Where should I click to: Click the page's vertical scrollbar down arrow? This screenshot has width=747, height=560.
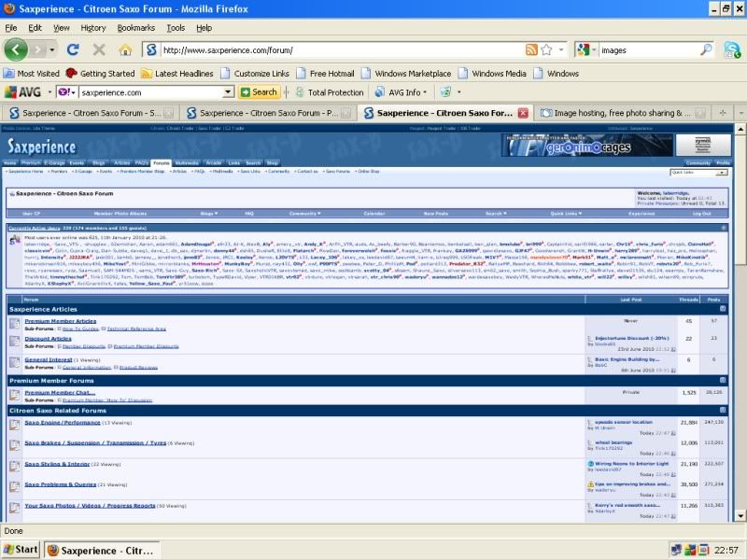tap(740, 514)
